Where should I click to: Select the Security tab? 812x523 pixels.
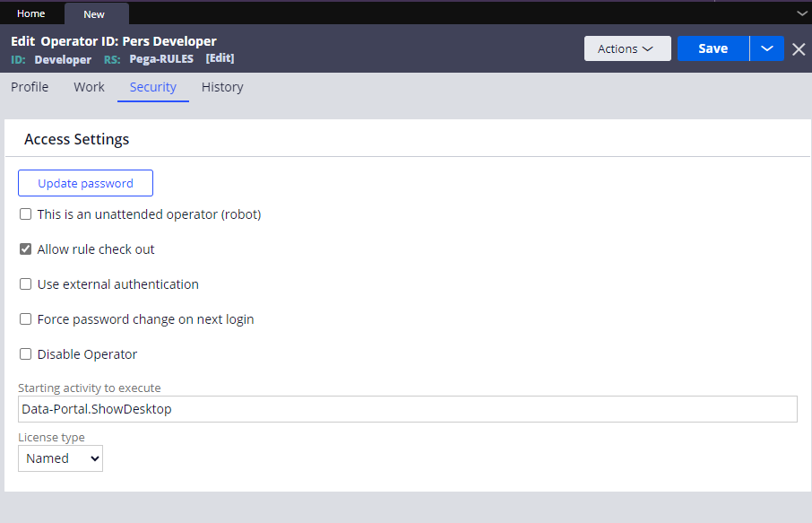pos(152,87)
